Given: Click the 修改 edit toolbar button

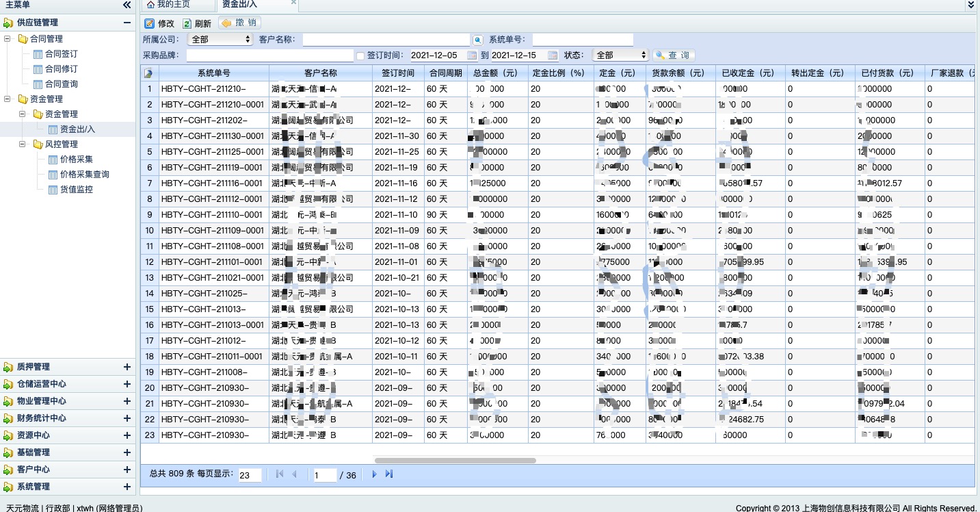Looking at the screenshot, I should coord(159,23).
